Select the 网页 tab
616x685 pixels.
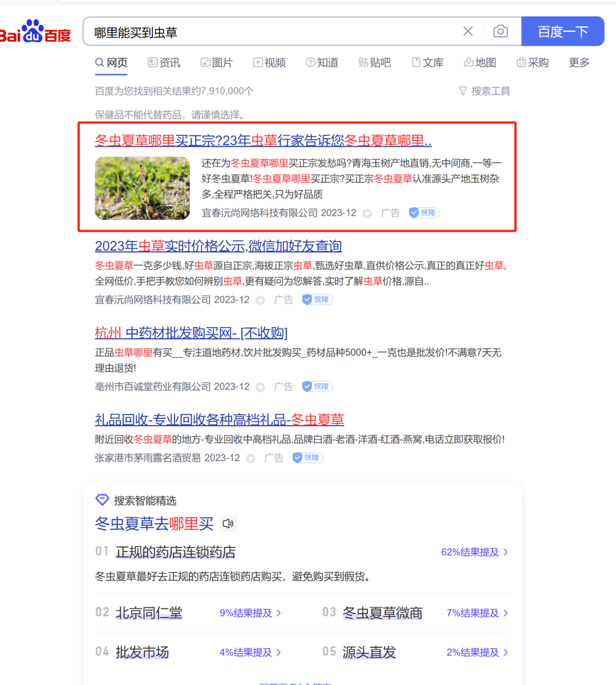[111, 63]
